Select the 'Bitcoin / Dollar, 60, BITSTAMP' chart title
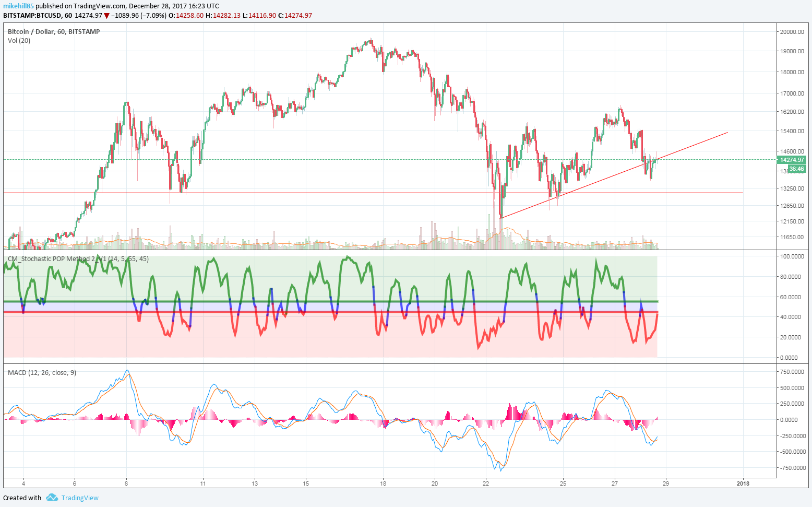The height and width of the screenshot is (507, 812). tap(54, 31)
